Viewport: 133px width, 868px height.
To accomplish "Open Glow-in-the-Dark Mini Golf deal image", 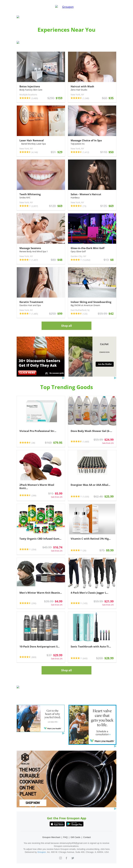I will tap(92, 228).
